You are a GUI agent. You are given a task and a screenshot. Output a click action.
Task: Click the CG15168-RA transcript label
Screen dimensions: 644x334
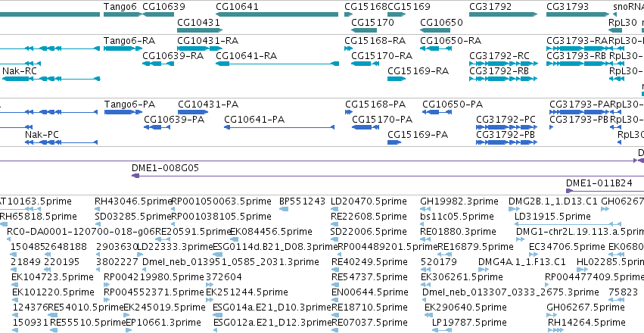[375, 41]
